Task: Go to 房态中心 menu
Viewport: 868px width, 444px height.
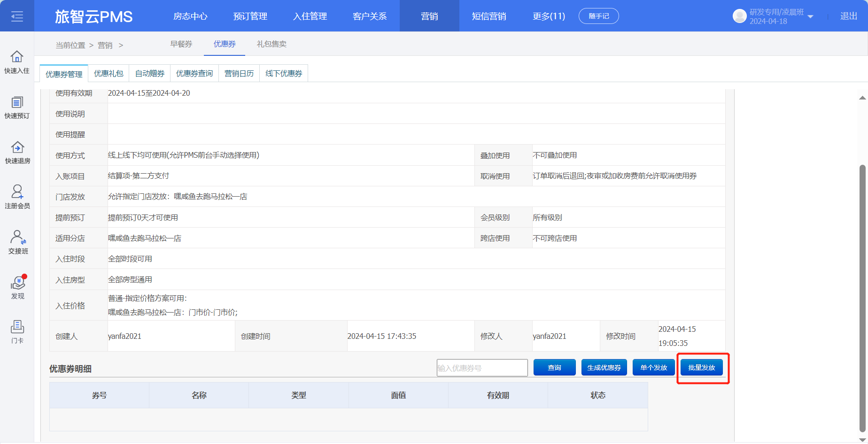Action: click(190, 16)
